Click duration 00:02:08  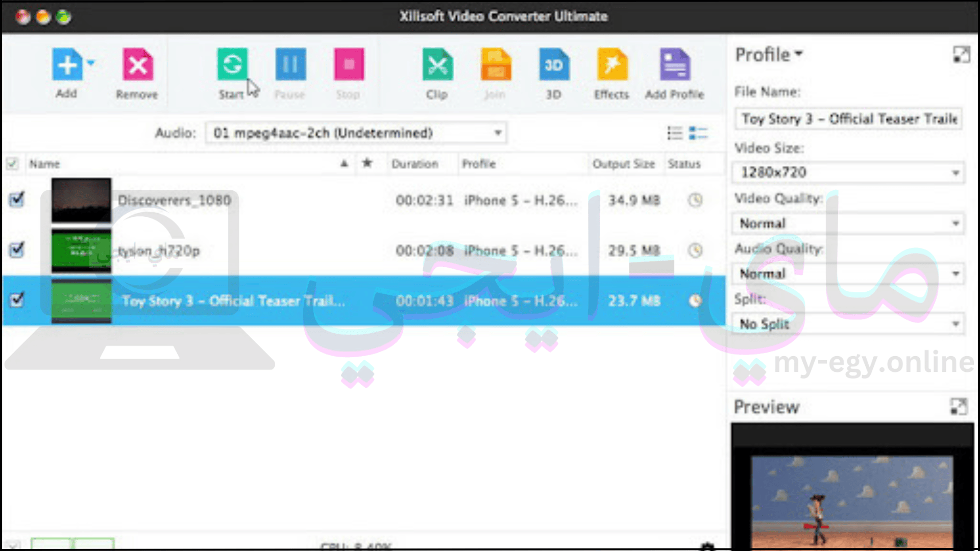[425, 251]
